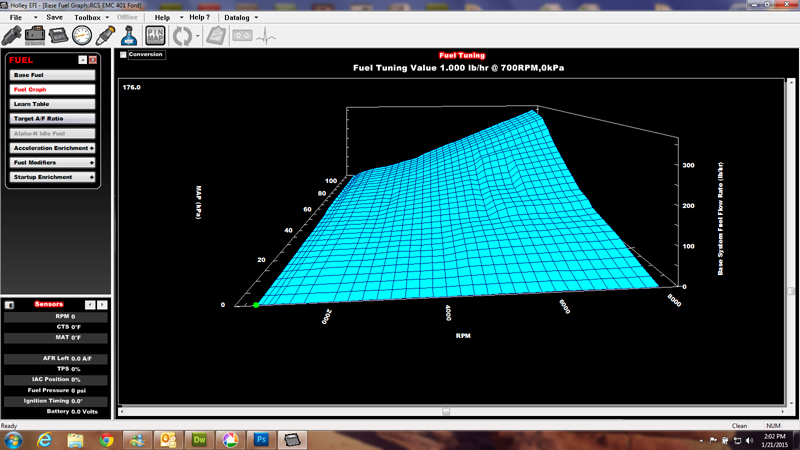Click the RPM sensor readout
This screenshot has height=450, width=800.
[56, 316]
